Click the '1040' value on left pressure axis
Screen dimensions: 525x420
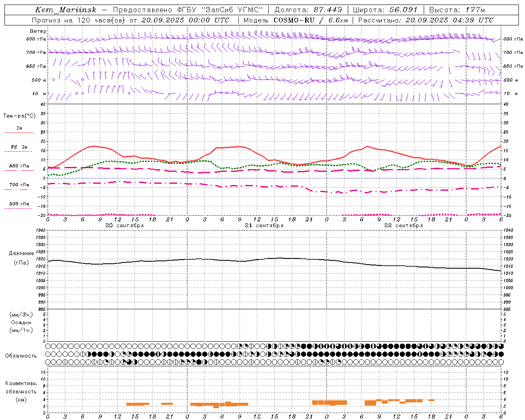click(x=40, y=231)
